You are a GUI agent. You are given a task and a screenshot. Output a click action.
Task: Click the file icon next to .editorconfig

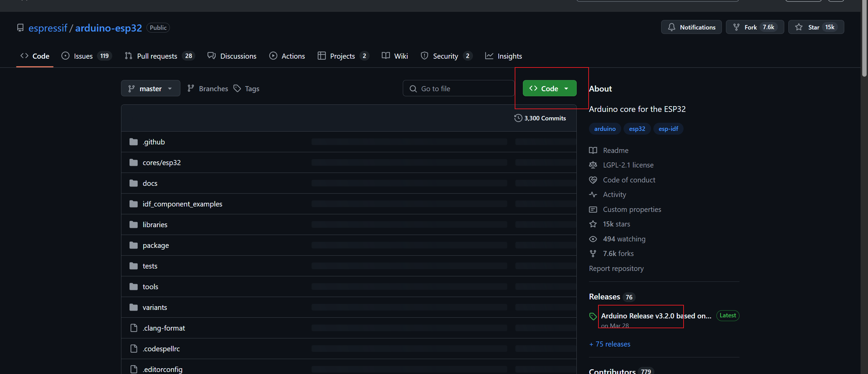134,369
